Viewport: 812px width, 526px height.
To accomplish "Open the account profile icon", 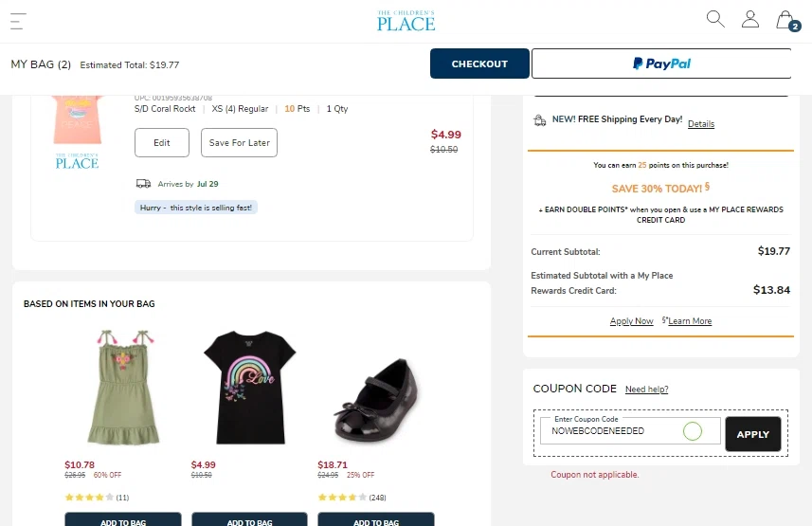I will [x=750, y=19].
